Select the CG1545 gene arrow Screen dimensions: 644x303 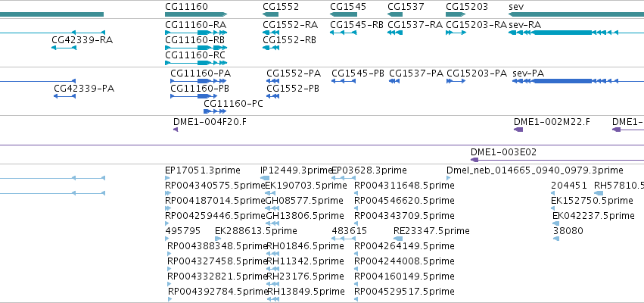[344, 14]
